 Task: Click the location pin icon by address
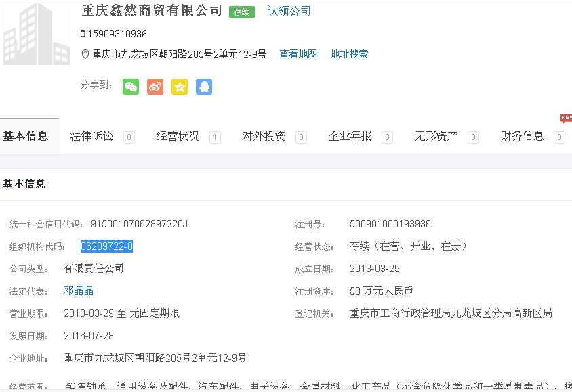pos(85,54)
